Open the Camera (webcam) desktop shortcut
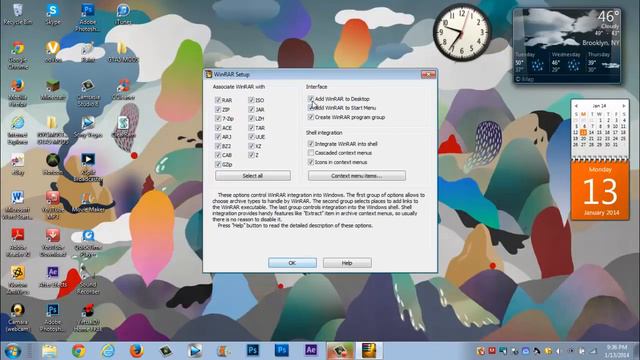The image size is (640, 360). [x=18, y=318]
